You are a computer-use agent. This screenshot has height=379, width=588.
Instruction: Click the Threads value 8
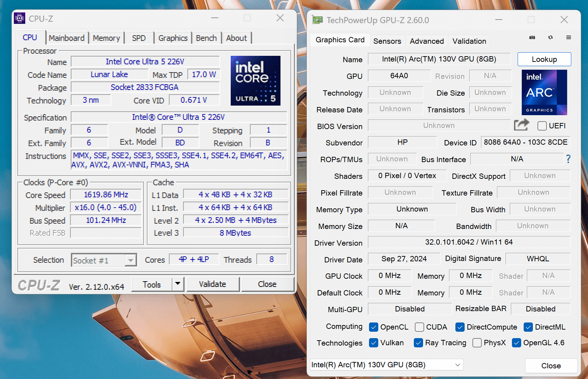(x=272, y=259)
